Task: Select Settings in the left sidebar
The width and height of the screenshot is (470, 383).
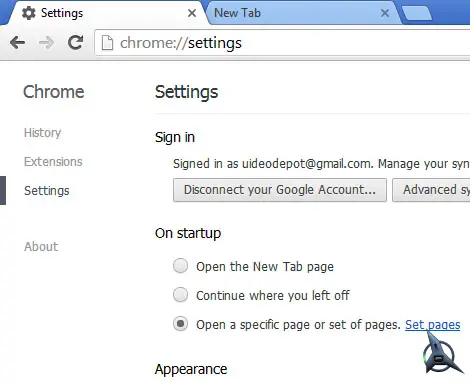Action: point(47,191)
